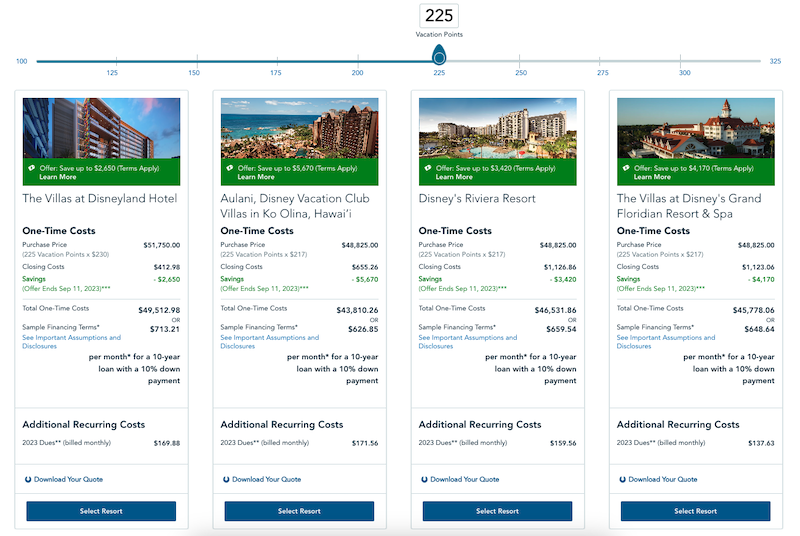Click the Riviera Resort pool photo
Viewport: 800px width, 536px height.
(497, 128)
